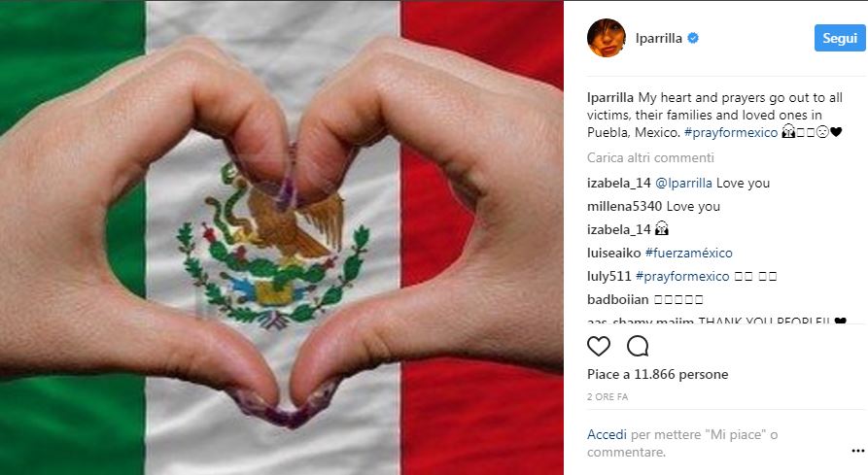
Task: Open #prayformexico hashtag in luly511's comment
Action: point(682,276)
